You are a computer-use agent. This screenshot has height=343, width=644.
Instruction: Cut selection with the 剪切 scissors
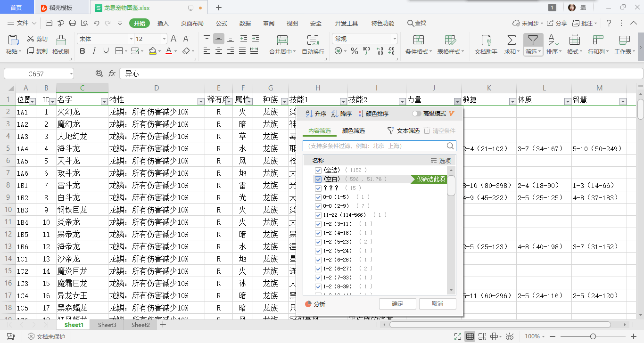coord(37,39)
